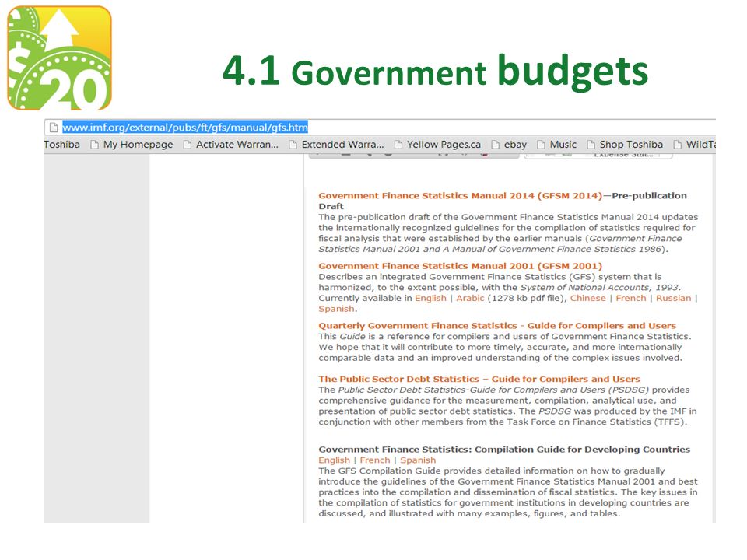
Task: Click the ebay bookmark page icon
Action: pyautogui.click(x=496, y=145)
